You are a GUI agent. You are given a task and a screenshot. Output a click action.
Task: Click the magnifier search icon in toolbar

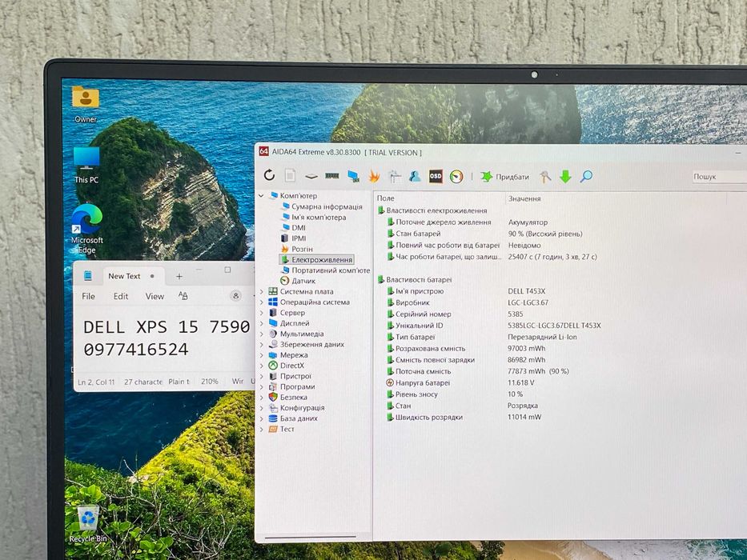pyautogui.click(x=586, y=177)
